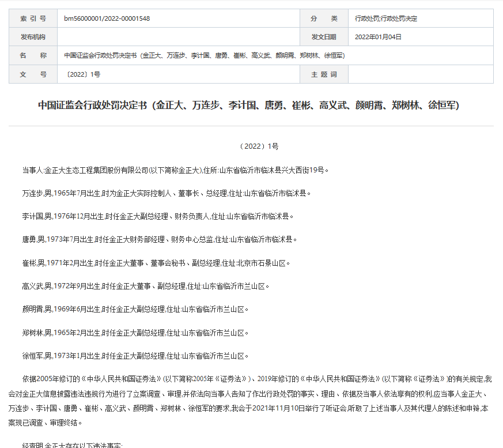Select the document name in the table row
This screenshot has height=448, width=503.
coord(205,55)
